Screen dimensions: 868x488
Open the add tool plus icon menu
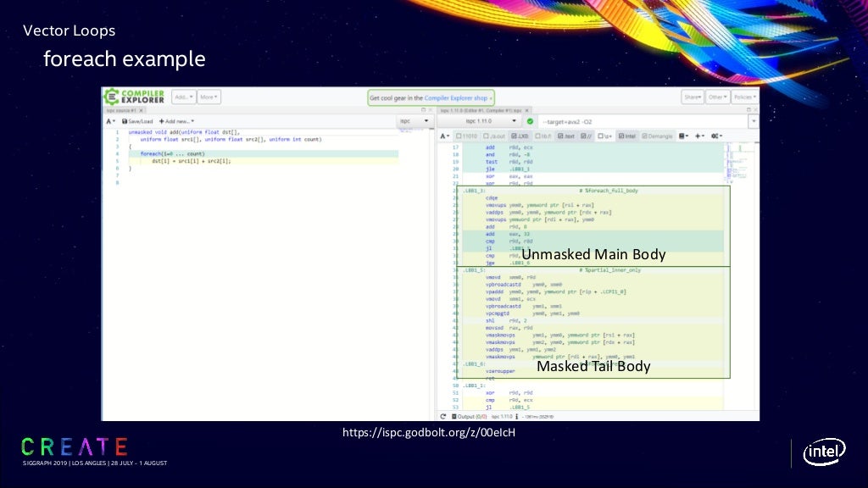point(700,136)
